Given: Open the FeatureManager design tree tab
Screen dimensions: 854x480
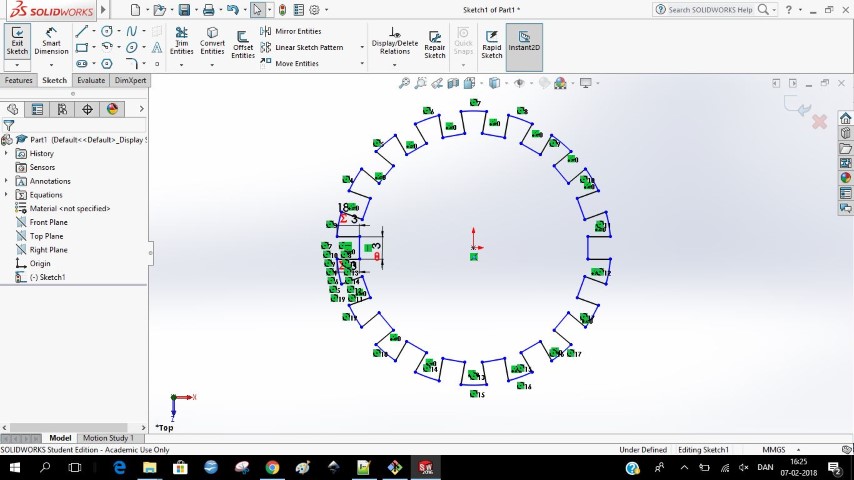Looking at the screenshot, I should tap(13, 109).
